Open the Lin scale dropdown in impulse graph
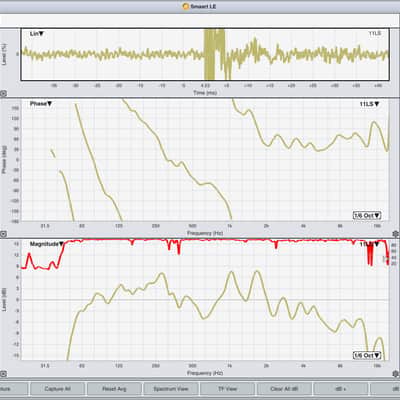400x400 pixels. [x=37, y=34]
